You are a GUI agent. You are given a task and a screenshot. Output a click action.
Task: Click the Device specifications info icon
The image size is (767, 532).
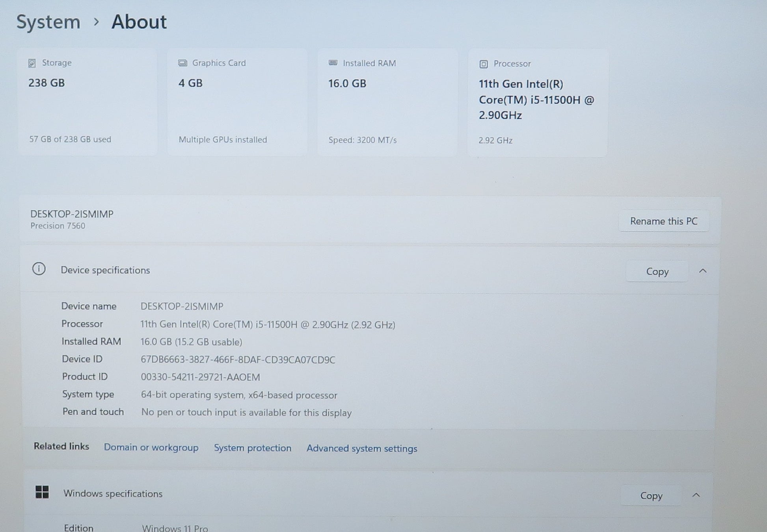point(39,269)
